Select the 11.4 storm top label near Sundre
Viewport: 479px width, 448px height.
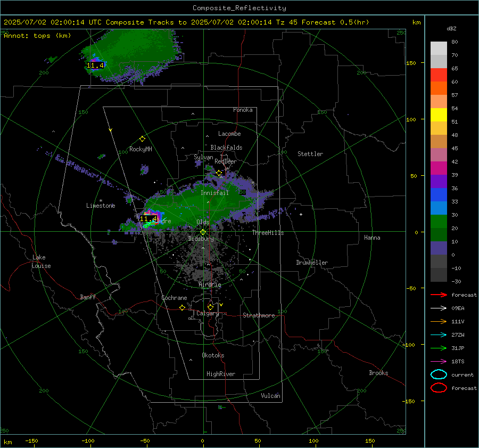148,218
